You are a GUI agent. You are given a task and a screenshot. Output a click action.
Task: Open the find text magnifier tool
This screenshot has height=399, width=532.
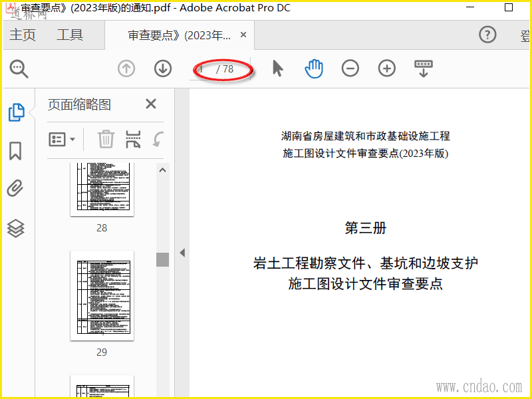coord(19,69)
